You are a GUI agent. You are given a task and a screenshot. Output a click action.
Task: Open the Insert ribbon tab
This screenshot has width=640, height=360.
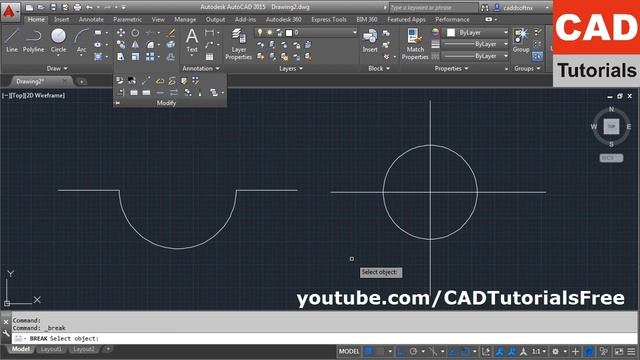pyautogui.click(x=61, y=20)
